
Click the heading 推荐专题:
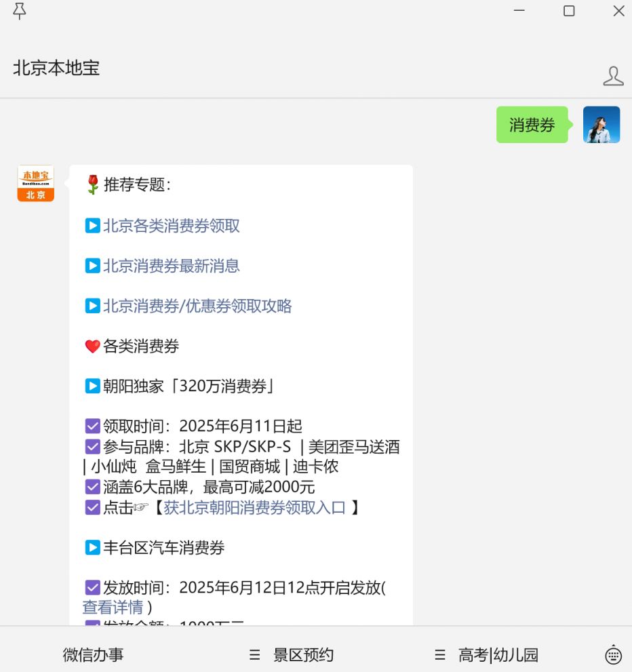[x=137, y=184]
